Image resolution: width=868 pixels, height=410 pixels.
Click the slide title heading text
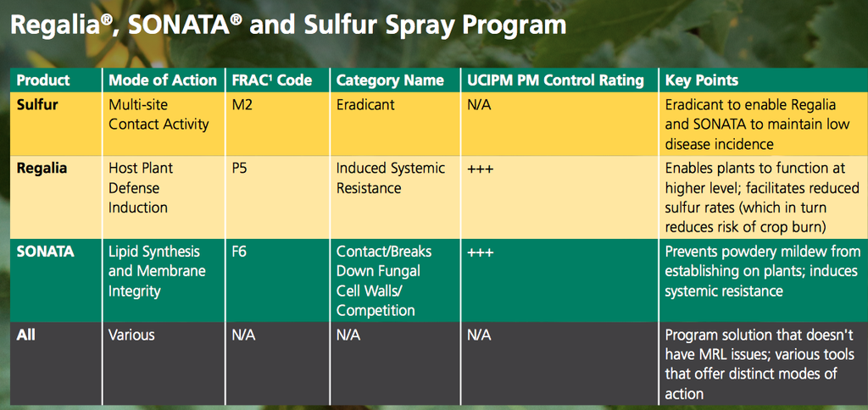pos(288,26)
